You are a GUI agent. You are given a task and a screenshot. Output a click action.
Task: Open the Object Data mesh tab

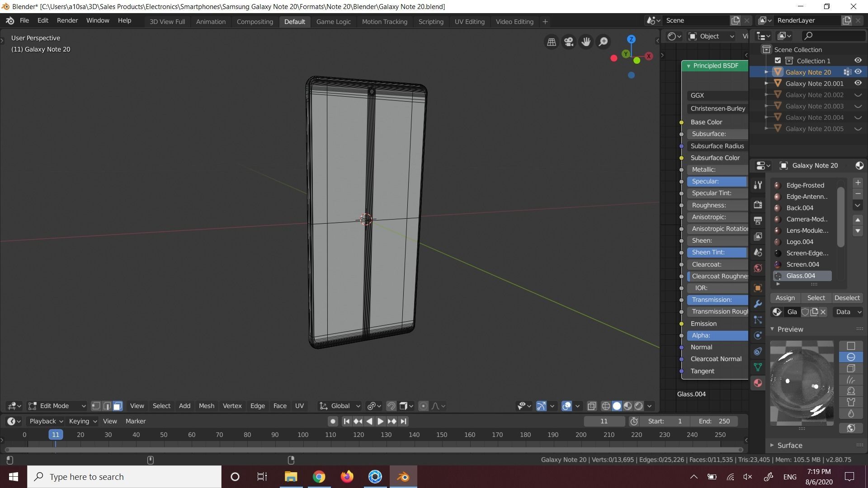click(x=758, y=367)
